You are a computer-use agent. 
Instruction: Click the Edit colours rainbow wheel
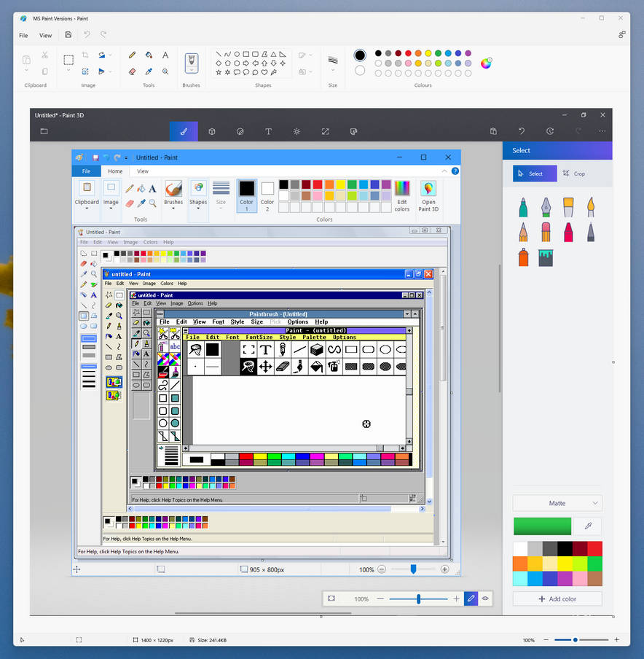click(x=486, y=63)
